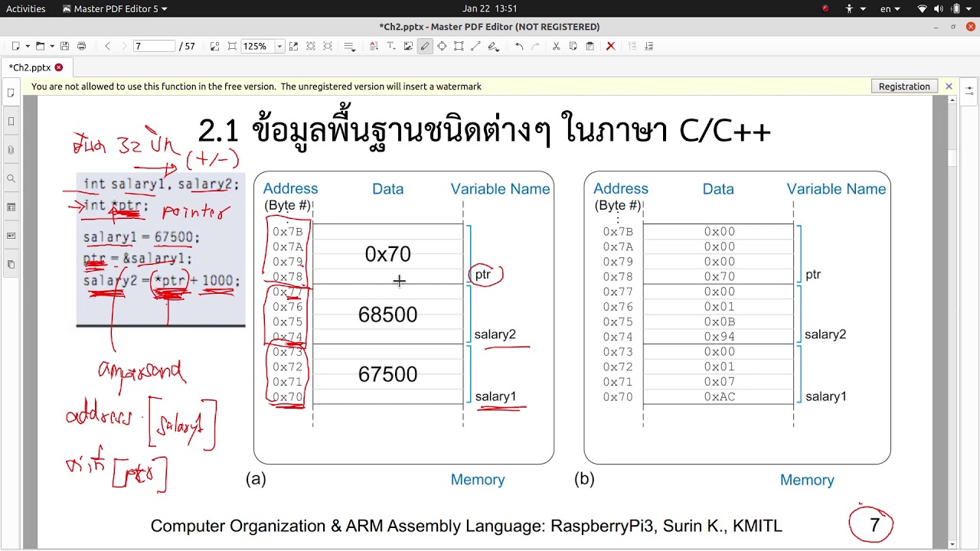Image resolution: width=980 pixels, height=551 pixels.
Task: Select the active Pencil drawing tool
Action: 425,46
